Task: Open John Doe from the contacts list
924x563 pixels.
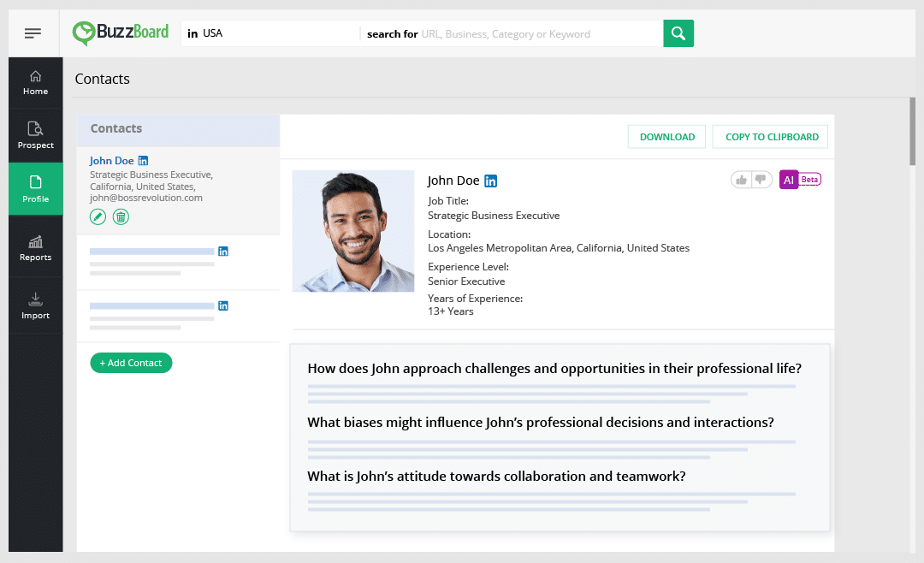Action: pyautogui.click(x=112, y=160)
